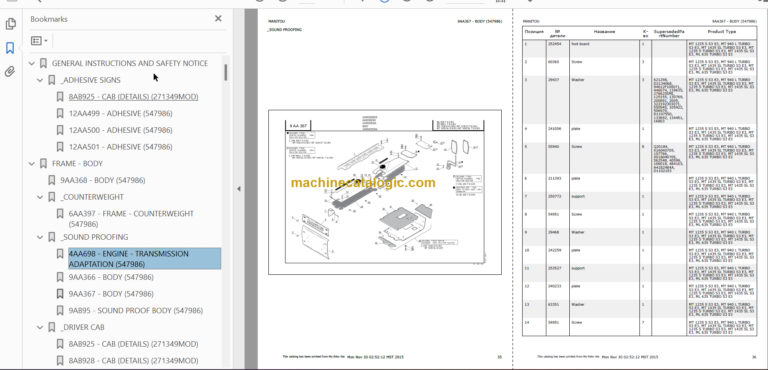
Task: Click bookmark icon for 12AA499 - ADHESIVE
Action: coord(60,114)
